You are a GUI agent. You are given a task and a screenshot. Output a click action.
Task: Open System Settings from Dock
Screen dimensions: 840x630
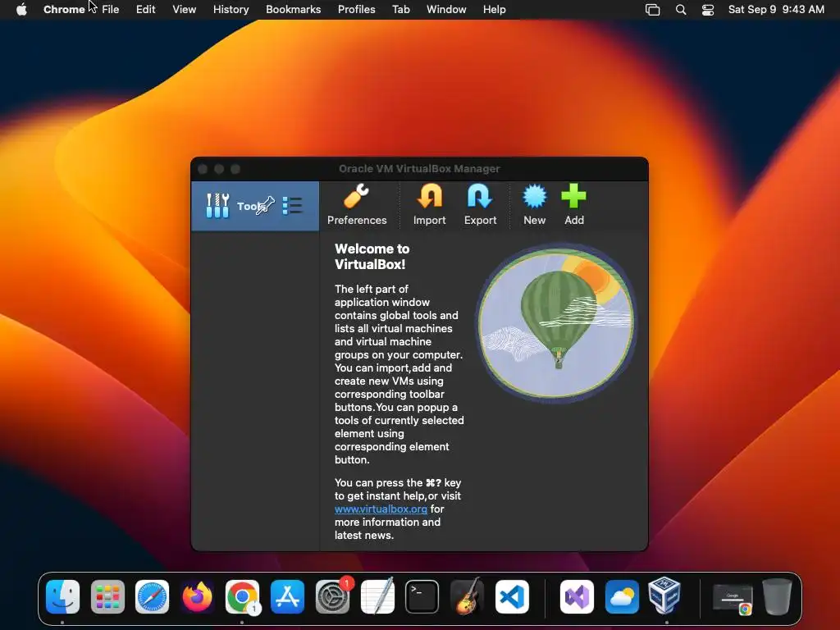pyautogui.click(x=332, y=596)
